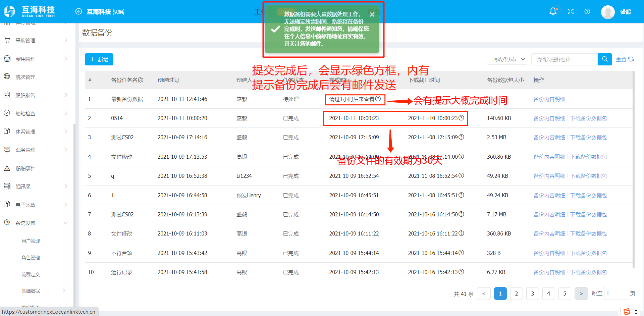Click the table vertical scrollbar
Screen dimensions: 644x316
pos(633,169)
